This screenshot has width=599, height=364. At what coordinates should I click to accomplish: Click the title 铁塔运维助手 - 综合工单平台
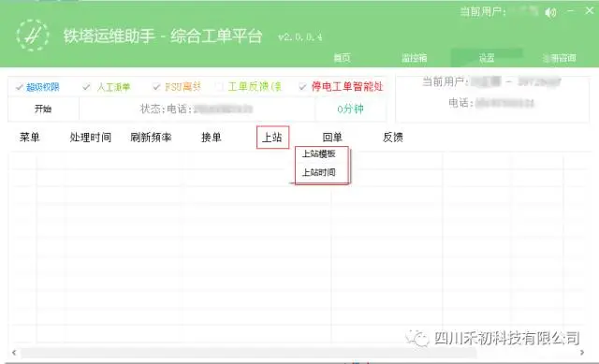pos(163,36)
